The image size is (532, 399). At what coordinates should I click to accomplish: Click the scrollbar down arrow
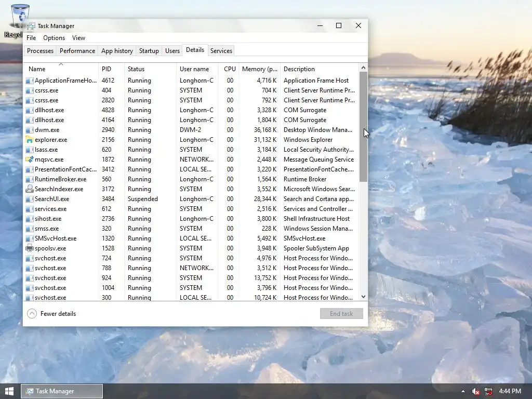pyautogui.click(x=363, y=297)
